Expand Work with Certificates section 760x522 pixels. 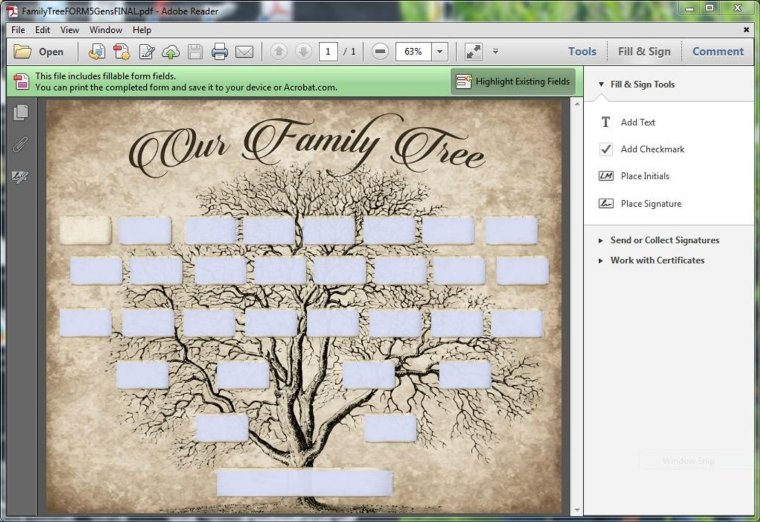click(x=657, y=261)
